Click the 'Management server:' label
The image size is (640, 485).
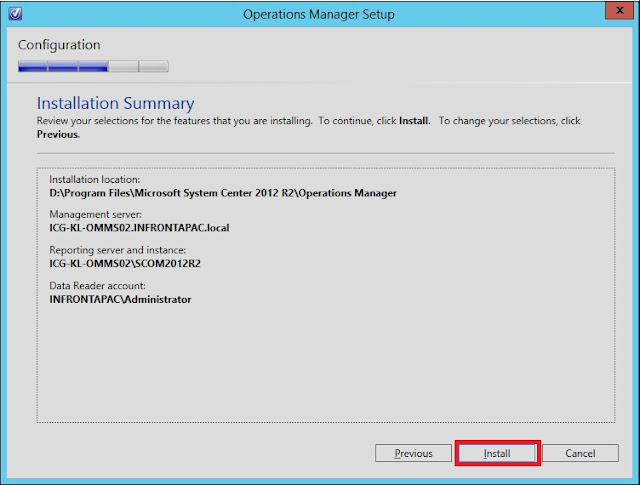(96, 215)
